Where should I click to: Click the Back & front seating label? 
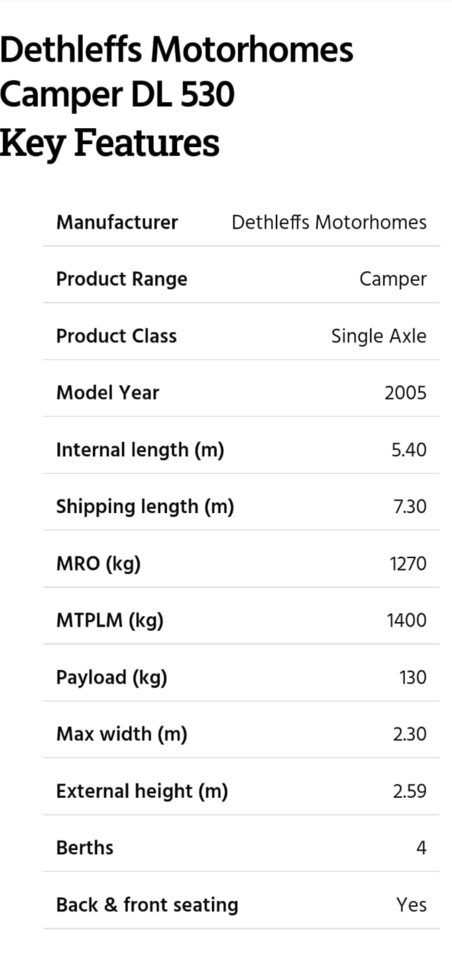(x=148, y=905)
